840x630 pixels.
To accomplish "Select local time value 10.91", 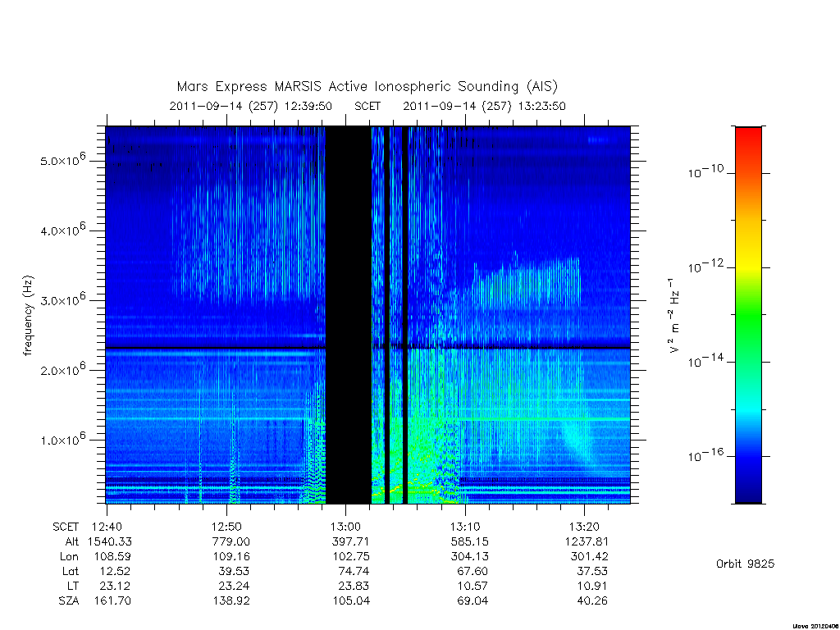I will coord(592,586).
